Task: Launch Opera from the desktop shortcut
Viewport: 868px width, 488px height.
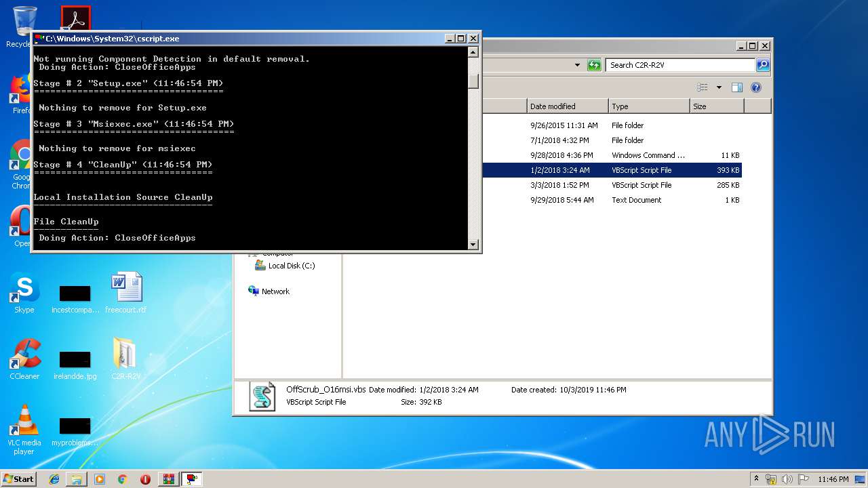Action: tap(21, 226)
